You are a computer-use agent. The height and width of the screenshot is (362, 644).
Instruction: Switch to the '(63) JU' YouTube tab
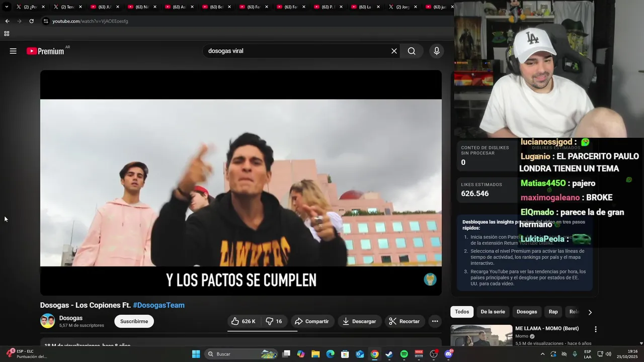[105, 7]
